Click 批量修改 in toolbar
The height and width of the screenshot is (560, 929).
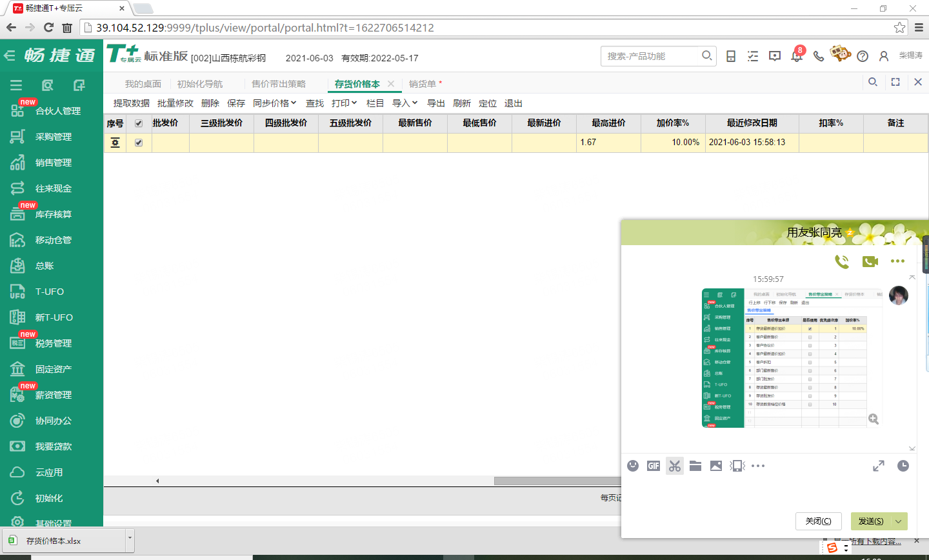coord(175,103)
